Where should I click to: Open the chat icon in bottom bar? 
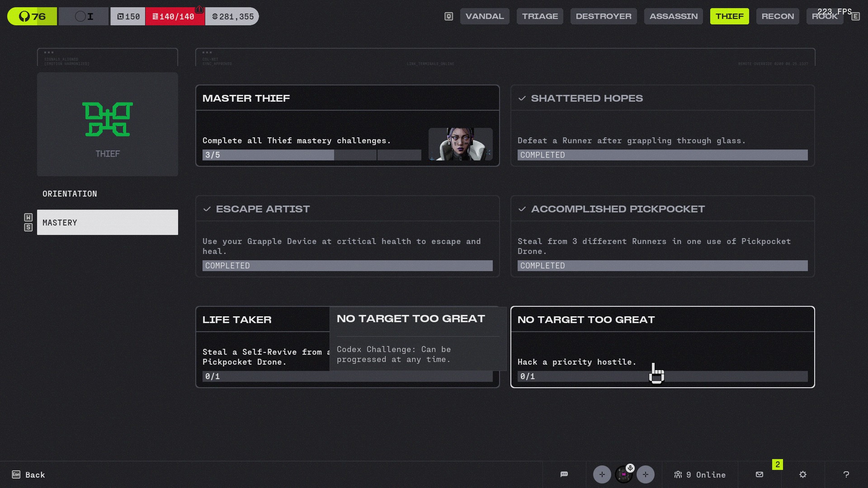coord(564,474)
